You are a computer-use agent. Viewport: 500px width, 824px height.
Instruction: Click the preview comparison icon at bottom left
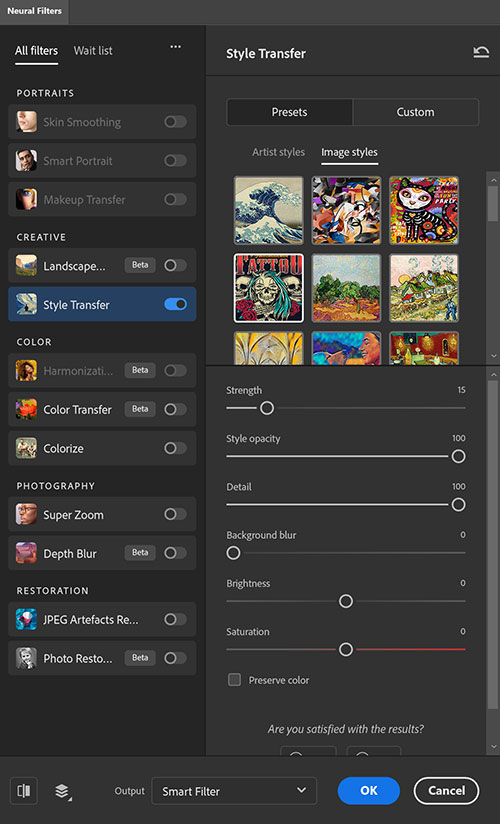pos(24,791)
